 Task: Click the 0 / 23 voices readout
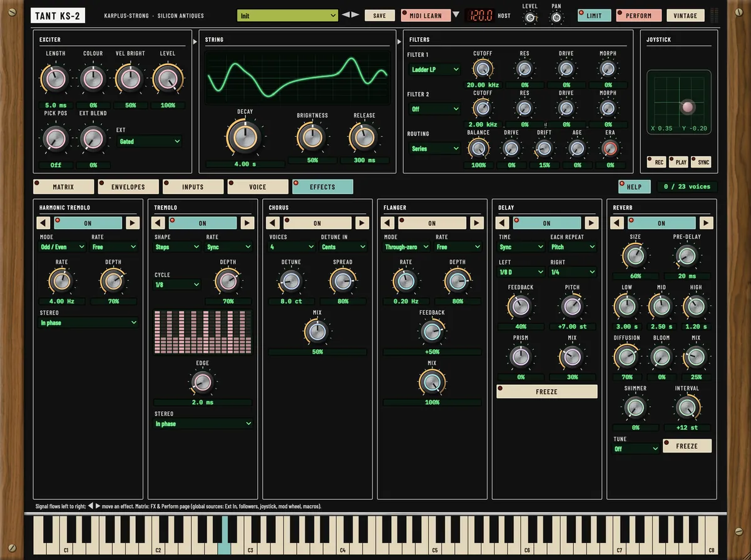point(687,186)
